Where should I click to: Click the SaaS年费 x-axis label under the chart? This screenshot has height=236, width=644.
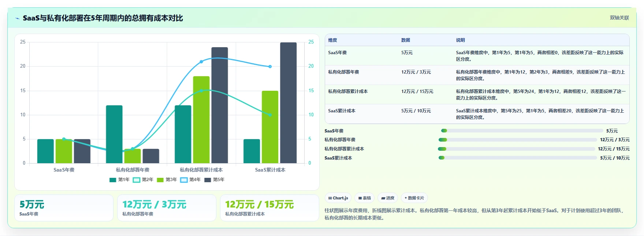[64, 170]
